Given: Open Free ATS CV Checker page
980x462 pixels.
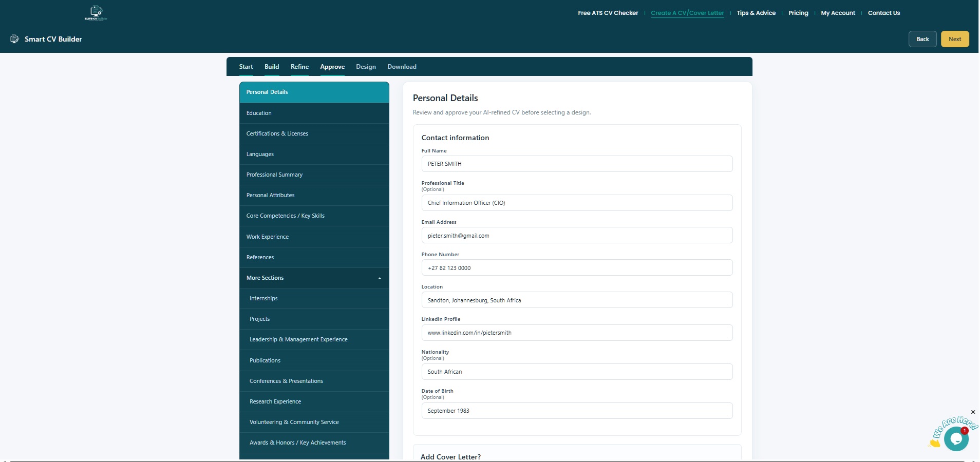Looking at the screenshot, I should (x=608, y=13).
